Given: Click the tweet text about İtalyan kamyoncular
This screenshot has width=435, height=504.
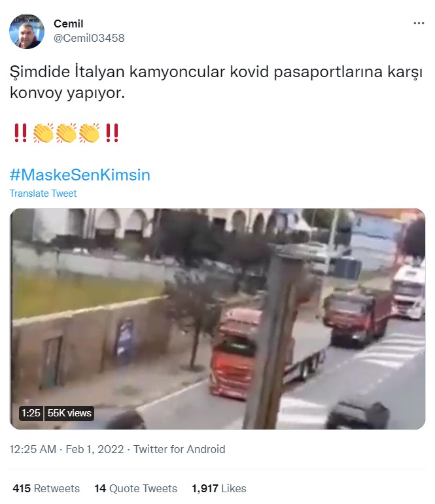Looking at the screenshot, I should [216, 82].
